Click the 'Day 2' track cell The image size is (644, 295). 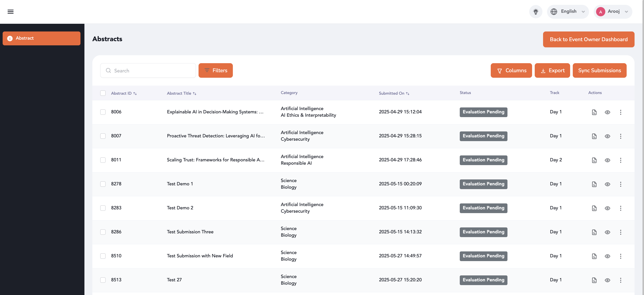pyautogui.click(x=555, y=160)
